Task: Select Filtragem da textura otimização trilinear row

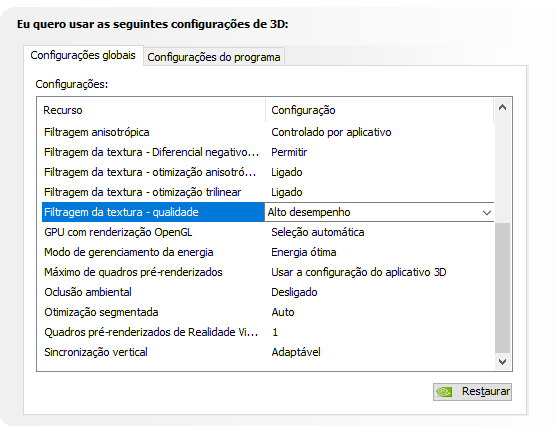Action: (x=268, y=192)
